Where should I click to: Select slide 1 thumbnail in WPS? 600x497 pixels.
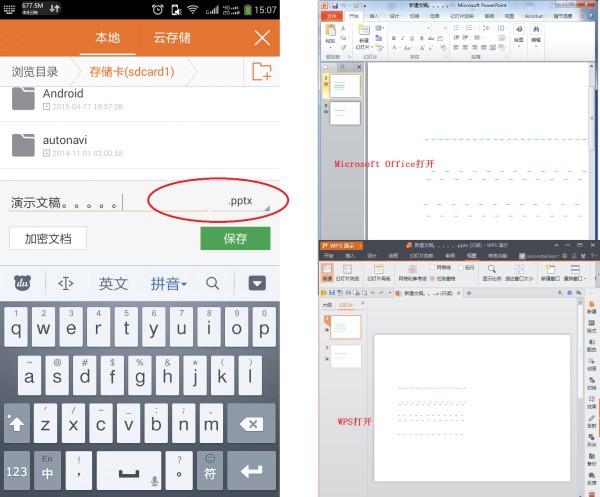click(x=346, y=327)
